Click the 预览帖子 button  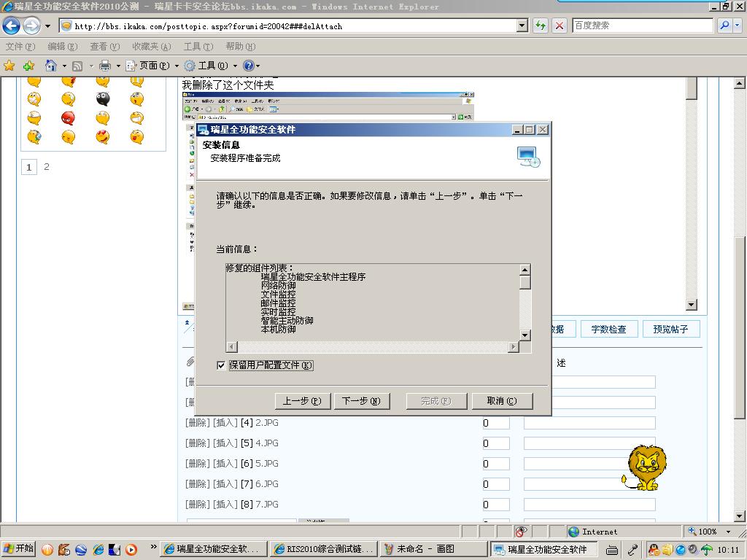[x=671, y=329]
